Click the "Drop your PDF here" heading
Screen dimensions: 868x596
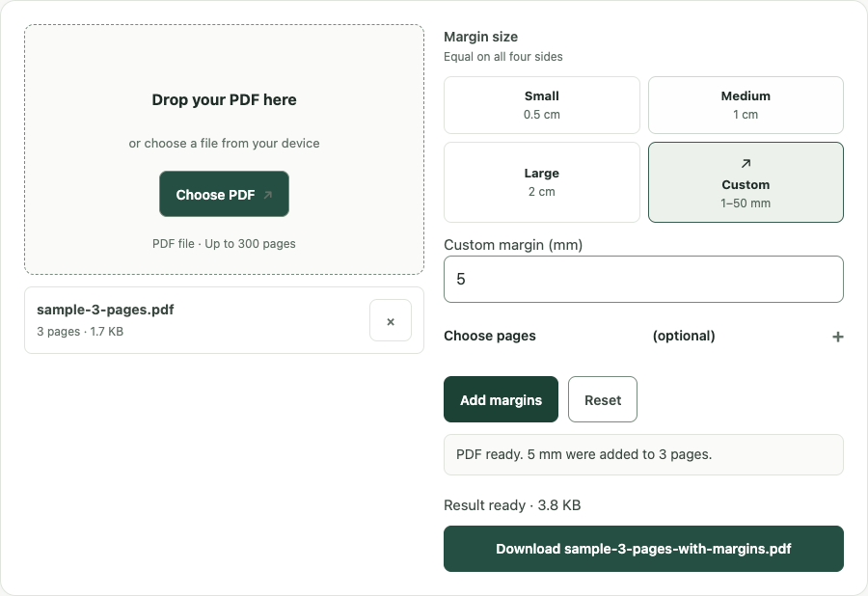click(x=224, y=99)
